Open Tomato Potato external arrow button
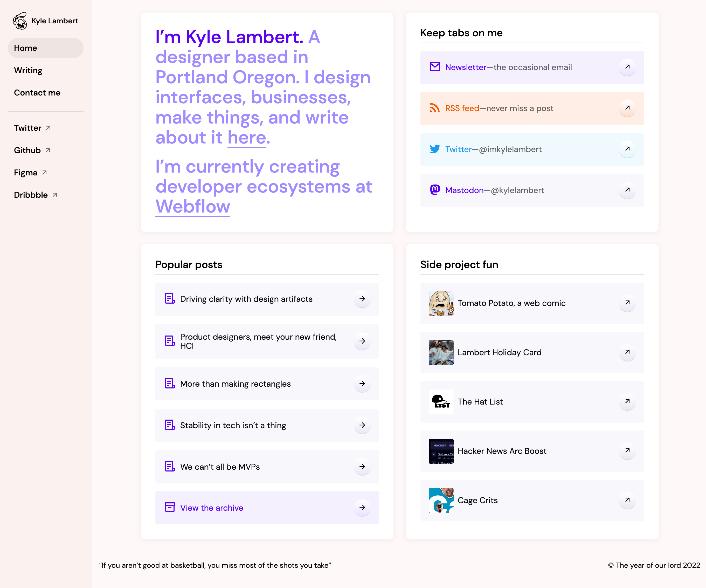The width and height of the screenshot is (706, 588). pyautogui.click(x=627, y=303)
